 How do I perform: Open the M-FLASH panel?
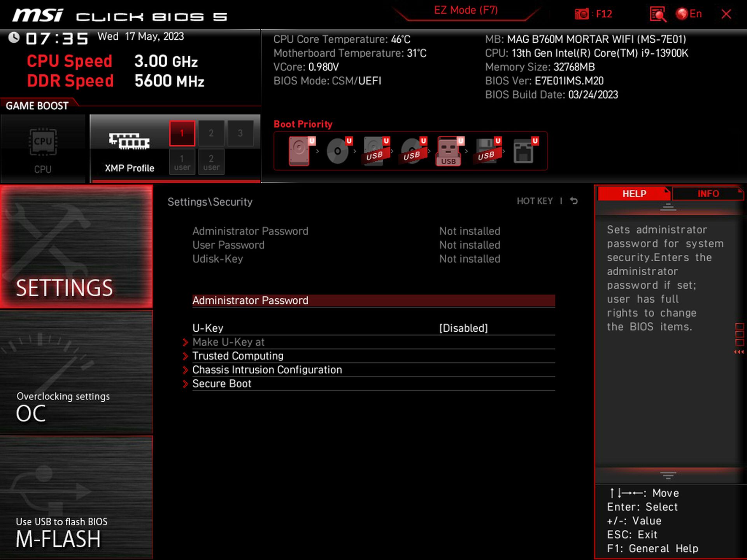tap(76, 497)
